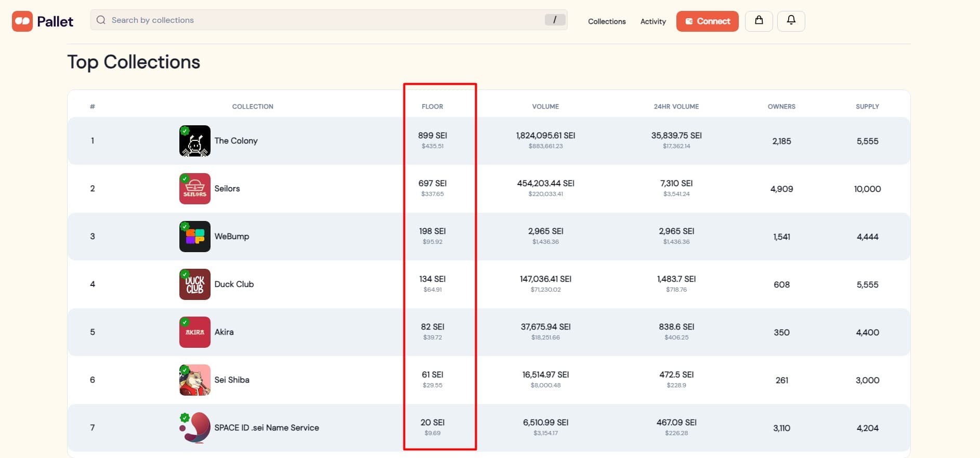
Task: Click the 198 SEI floor price
Action: 433,231
